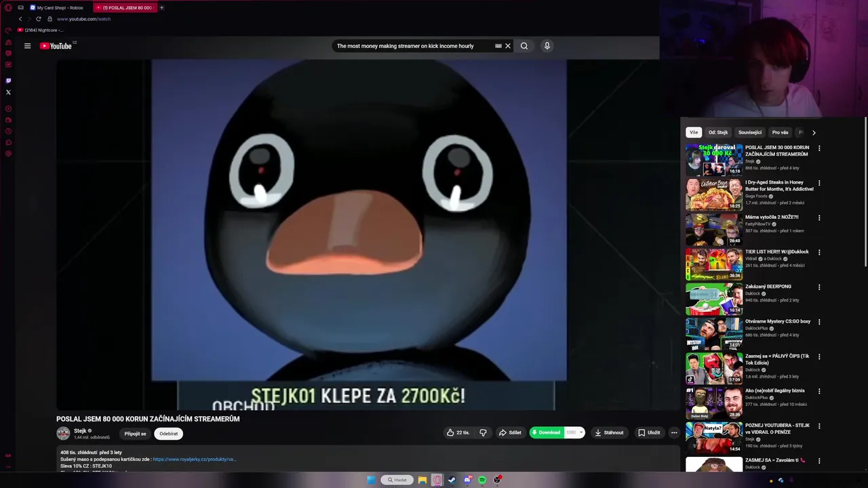Open File Explorer from the taskbar
Viewport: 868px width, 488px height.
coord(422,480)
